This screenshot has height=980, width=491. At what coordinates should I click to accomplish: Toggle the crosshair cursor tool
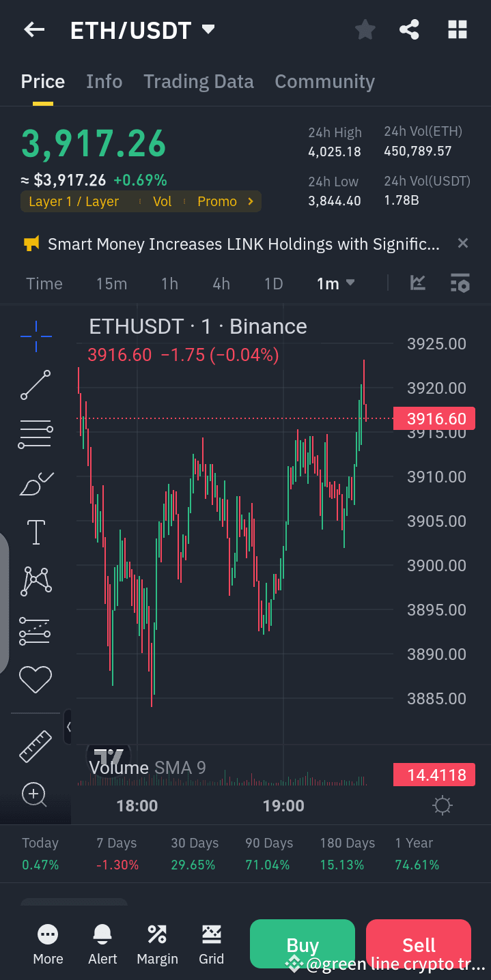pos(35,336)
